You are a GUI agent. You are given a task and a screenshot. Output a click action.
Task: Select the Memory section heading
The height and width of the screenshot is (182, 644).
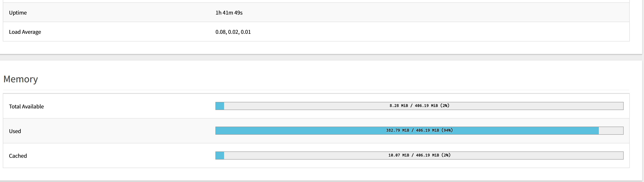click(x=21, y=79)
